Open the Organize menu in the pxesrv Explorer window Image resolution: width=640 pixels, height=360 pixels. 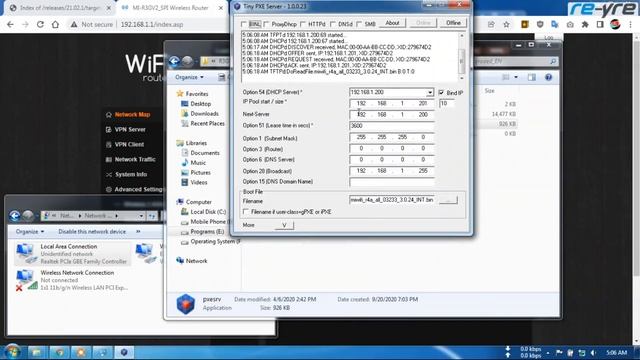(189, 77)
